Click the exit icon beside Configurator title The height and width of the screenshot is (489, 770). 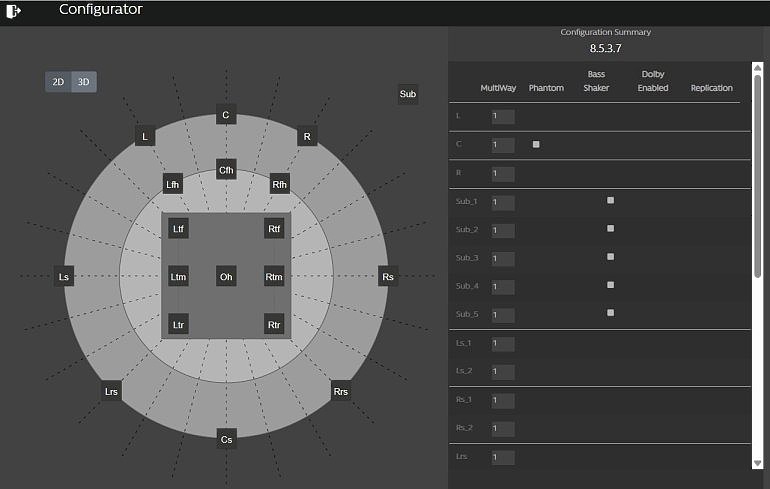[13, 10]
